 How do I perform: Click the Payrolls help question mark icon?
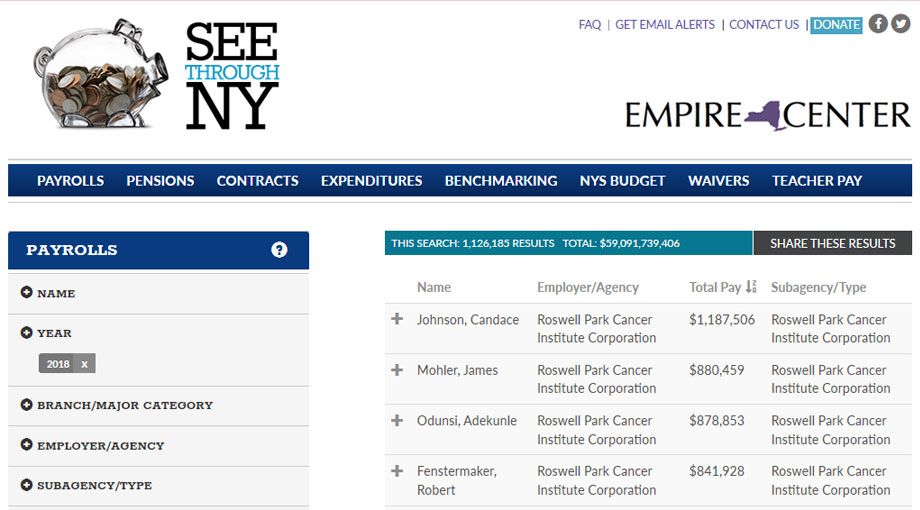(279, 250)
